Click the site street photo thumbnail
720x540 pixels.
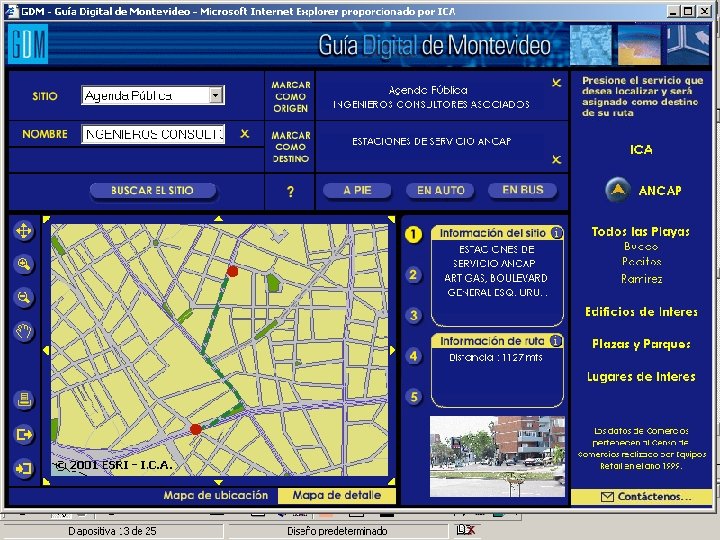(x=497, y=456)
